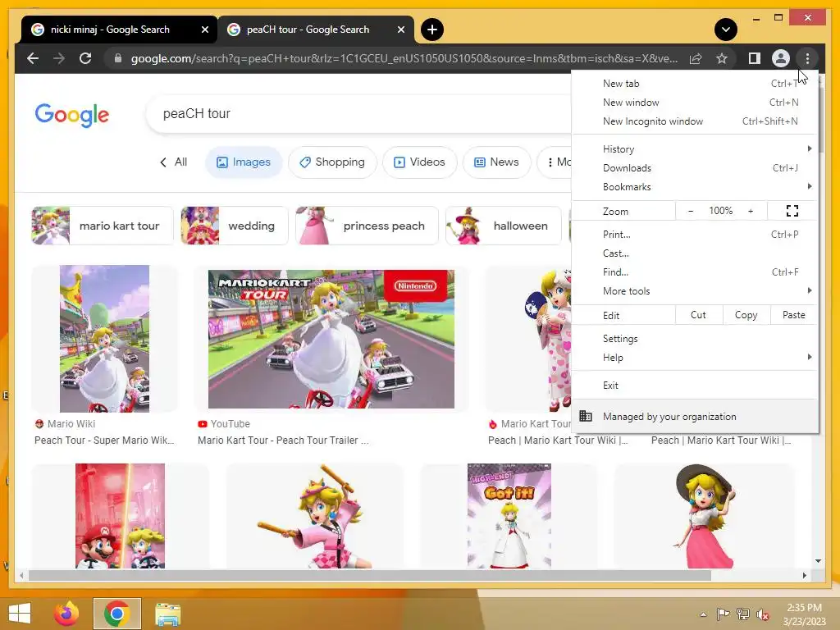Open the Chrome profile avatar
This screenshot has height=630, width=840.
[781, 58]
